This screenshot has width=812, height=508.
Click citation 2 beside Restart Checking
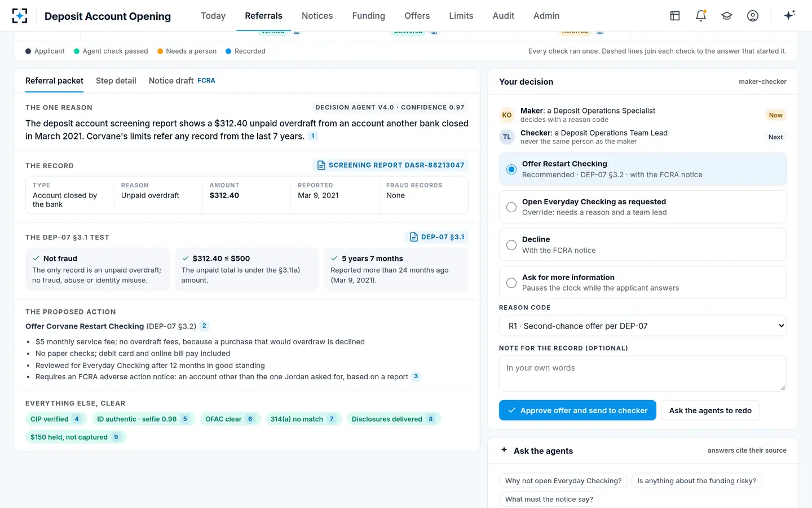click(x=204, y=326)
